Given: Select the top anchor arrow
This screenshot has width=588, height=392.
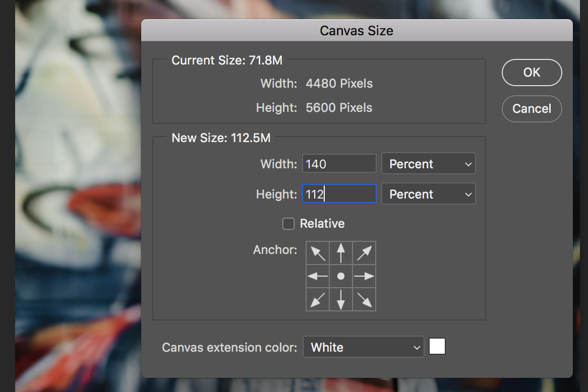Looking at the screenshot, I should (341, 252).
